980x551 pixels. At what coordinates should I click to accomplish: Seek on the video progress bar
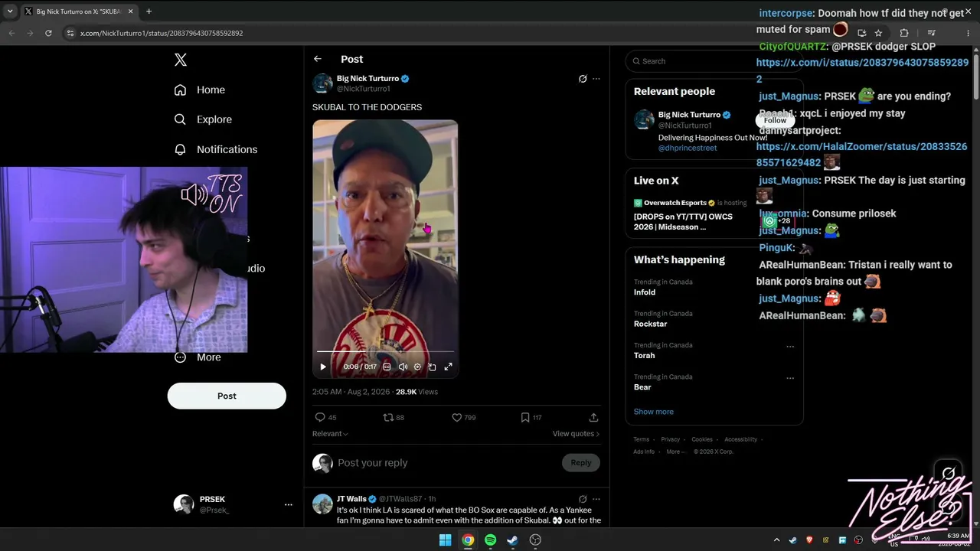(385, 351)
